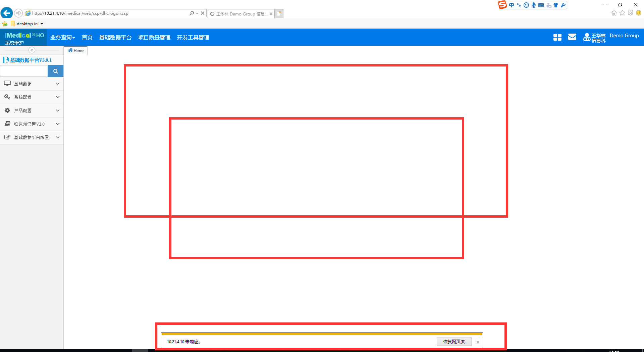Click the IME microphone voice input icon
Screen dimensions: 644x352
(x=534, y=5)
